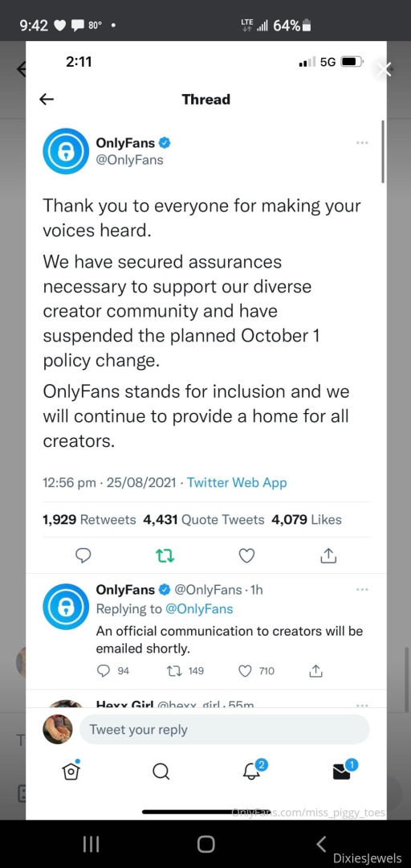Like the main OnlyFans tweet
Image resolution: width=411 pixels, height=868 pixels.
pyautogui.click(x=246, y=556)
